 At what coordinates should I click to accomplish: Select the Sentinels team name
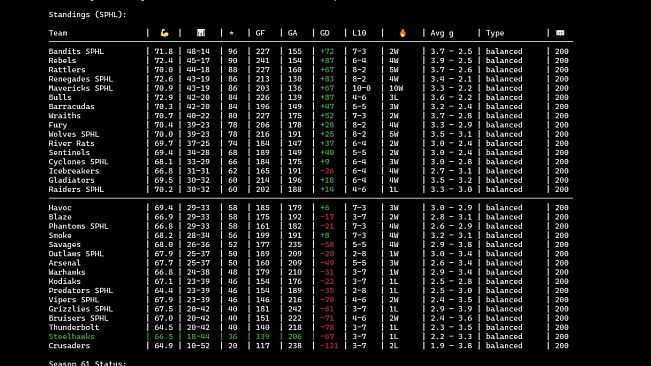coord(69,152)
